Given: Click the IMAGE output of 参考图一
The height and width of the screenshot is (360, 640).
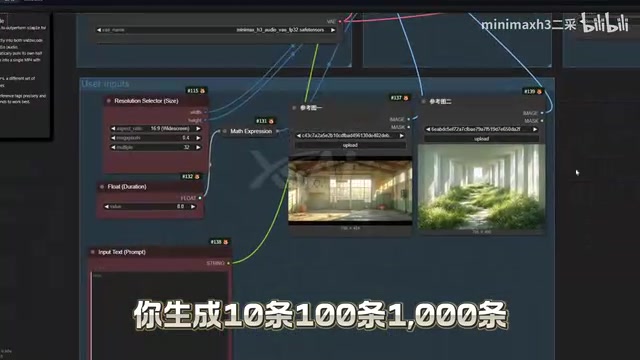Looking at the screenshot, I should point(409,119).
